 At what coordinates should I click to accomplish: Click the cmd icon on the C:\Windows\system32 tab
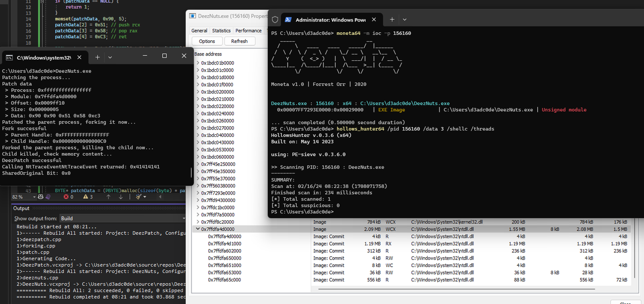pos(9,57)
